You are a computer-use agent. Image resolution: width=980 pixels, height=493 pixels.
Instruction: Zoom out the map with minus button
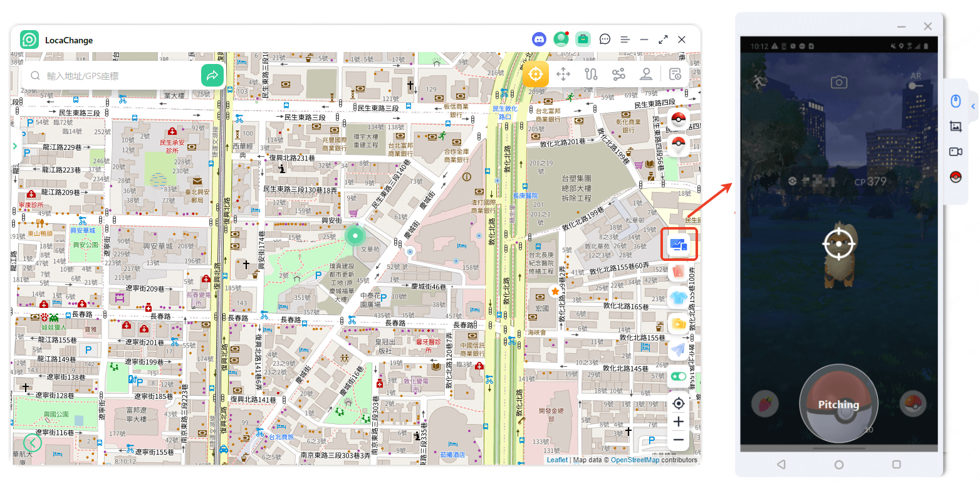(x=679, y=440)
